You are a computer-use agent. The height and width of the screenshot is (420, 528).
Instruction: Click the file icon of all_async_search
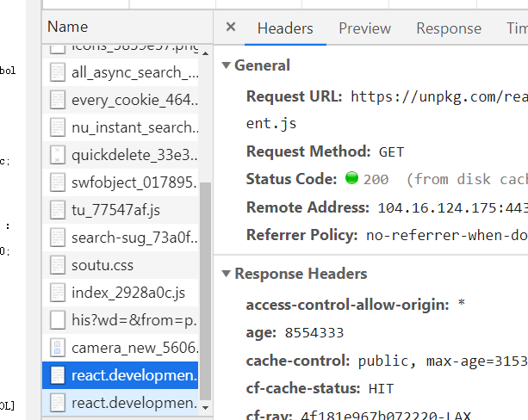coord(58,72)
